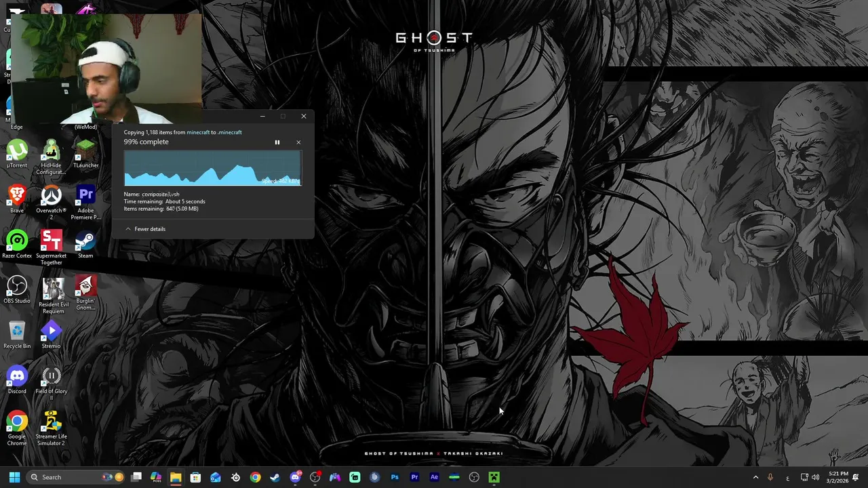The width and height of the screenshot is (868, 488).
Task: Open the volume control in the tray
Action: 816,477
